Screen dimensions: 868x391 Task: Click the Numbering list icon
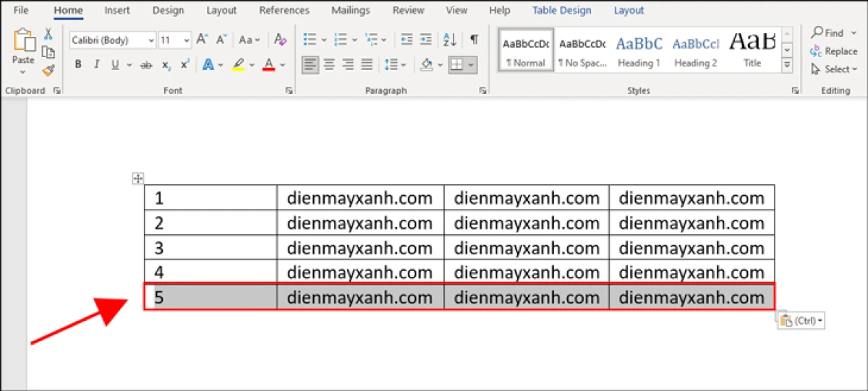pos(341,40)
